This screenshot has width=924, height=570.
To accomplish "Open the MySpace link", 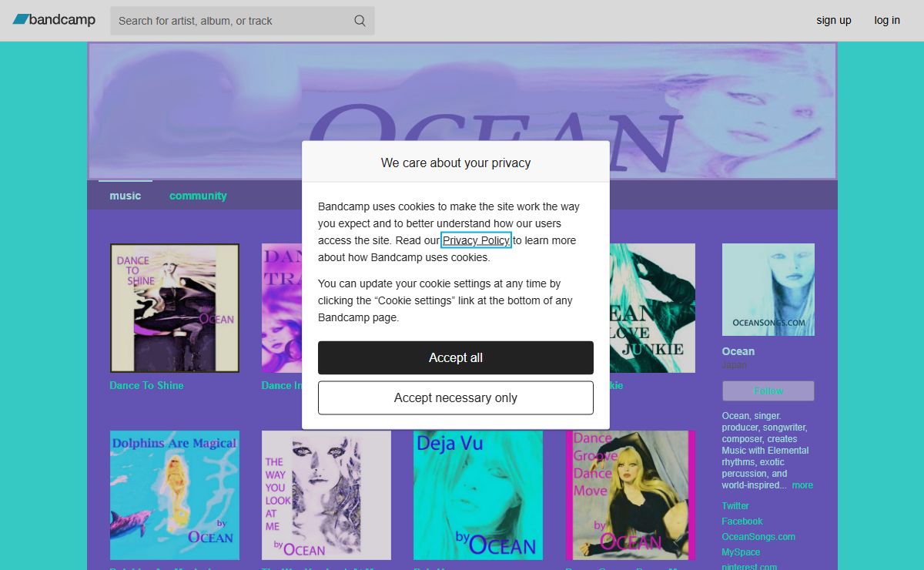I will click(741, 552).
